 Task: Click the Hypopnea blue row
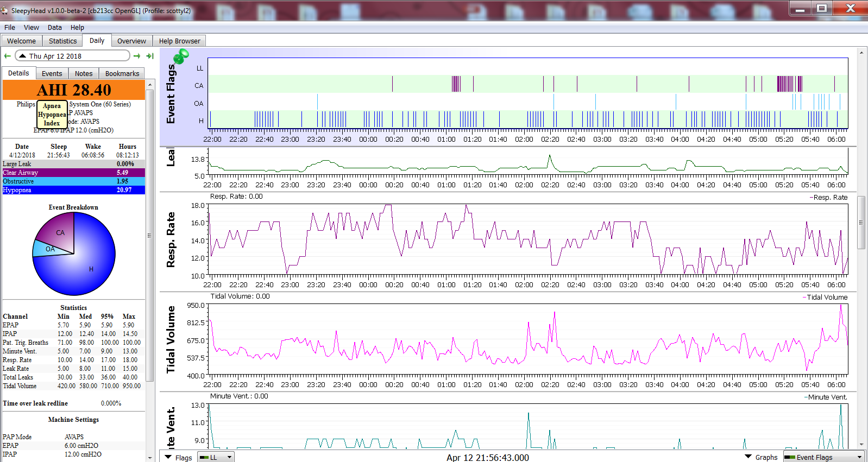point(74,190)
